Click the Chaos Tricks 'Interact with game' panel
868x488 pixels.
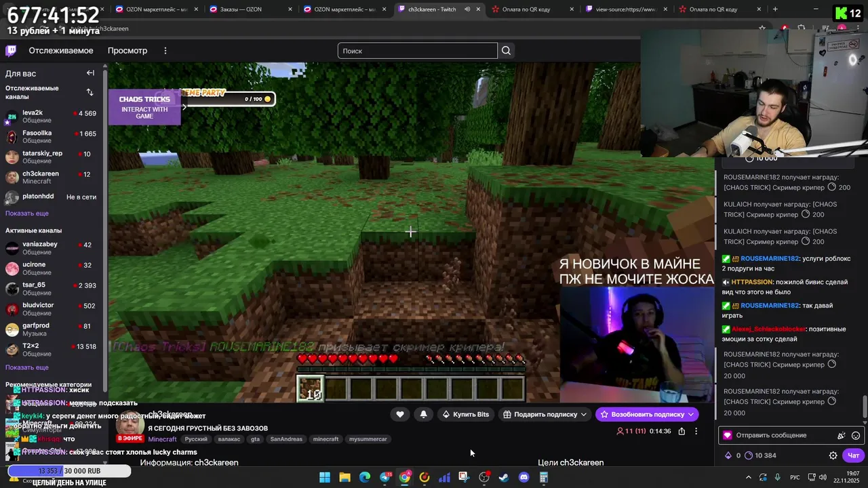point(144,107)
